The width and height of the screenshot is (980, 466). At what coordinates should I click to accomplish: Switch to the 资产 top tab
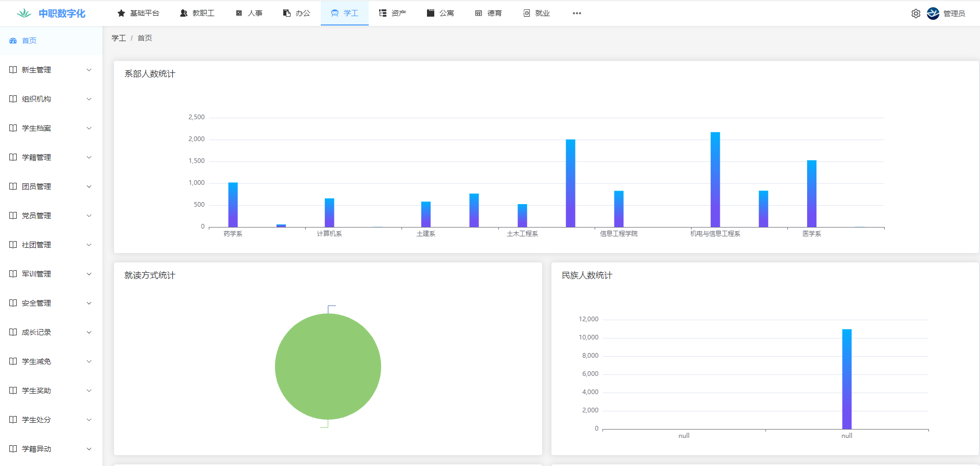pos(393,13)
